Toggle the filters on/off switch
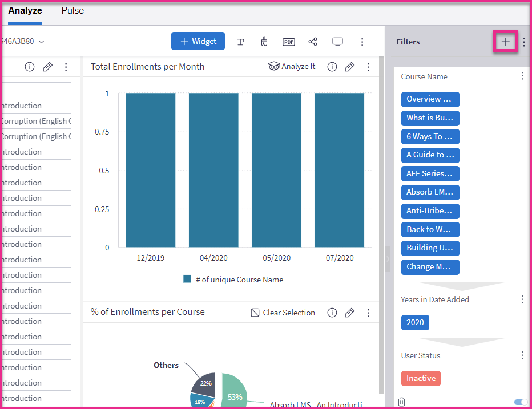Image resolution: width=532 pixels, height=409 pixels. point(521,402)
